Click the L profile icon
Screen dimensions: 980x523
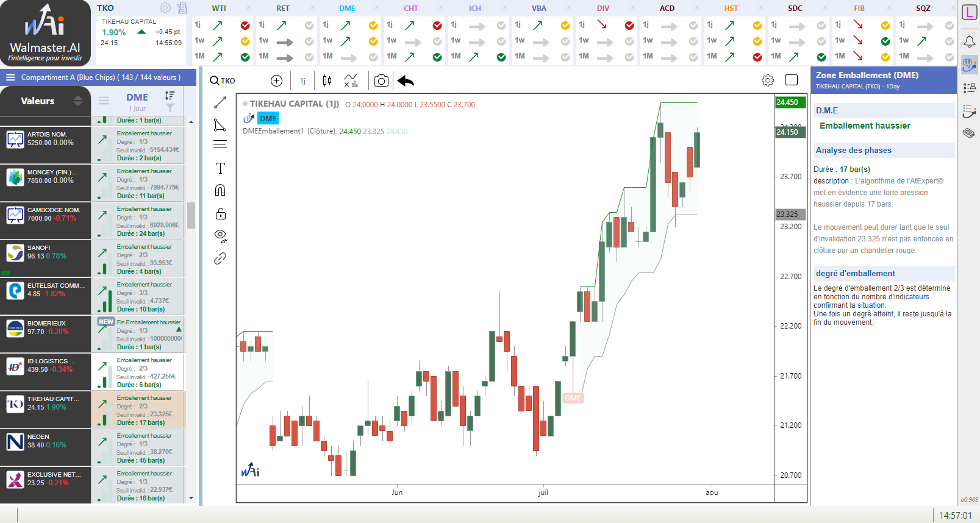coord(969,12)
